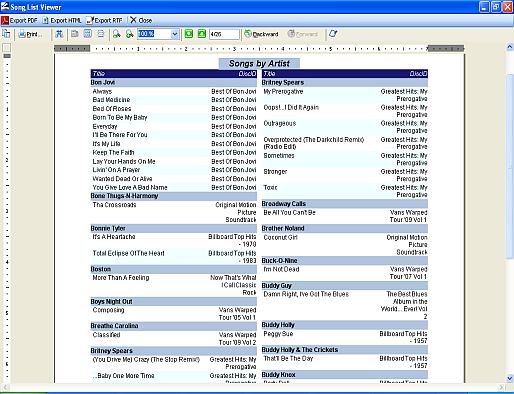Click the Print button

coord(30,34)
